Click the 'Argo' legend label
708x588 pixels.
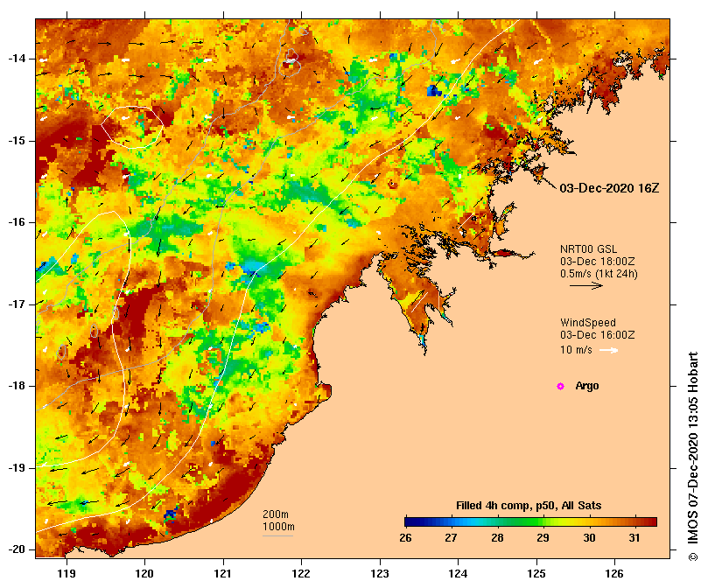(587, 386)
